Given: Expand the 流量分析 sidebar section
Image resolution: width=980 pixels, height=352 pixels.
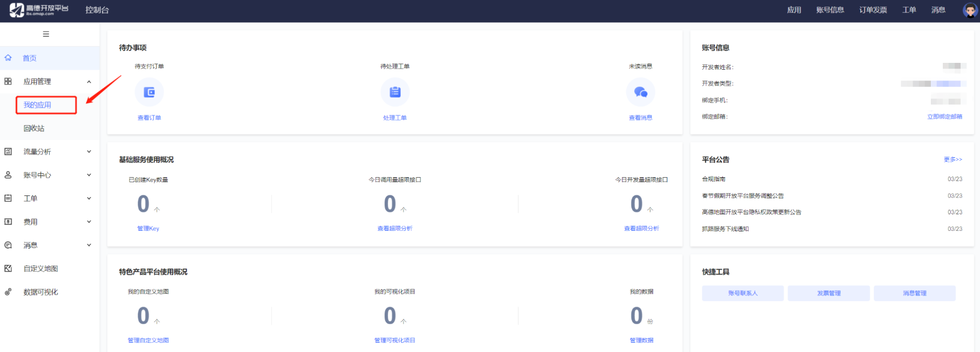Looking at the screenshot, I should (89, 151).
